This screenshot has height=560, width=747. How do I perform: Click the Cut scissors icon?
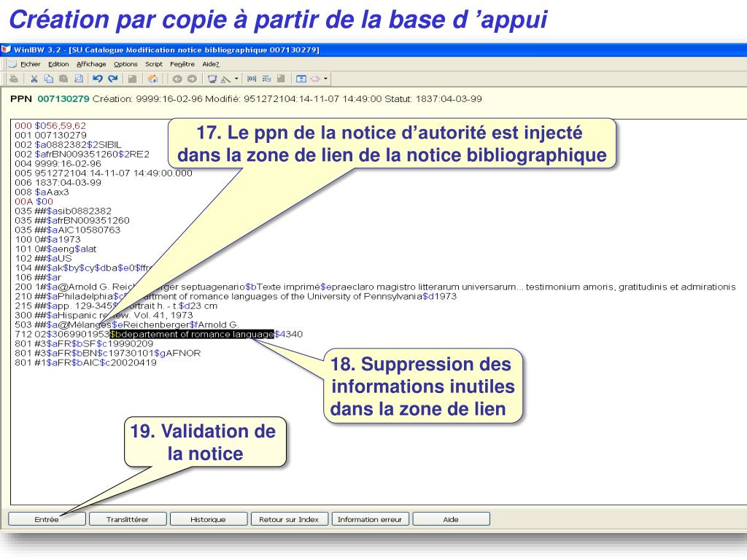pyautogui.click(x=34, y=79)
